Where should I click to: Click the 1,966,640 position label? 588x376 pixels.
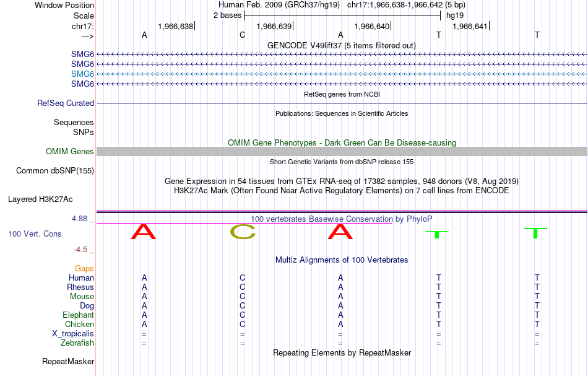point(372,26)
